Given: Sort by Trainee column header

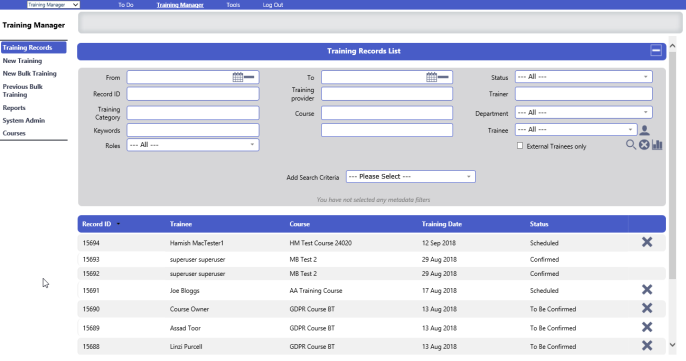Looking at the screenshot, I should (181, 224).
